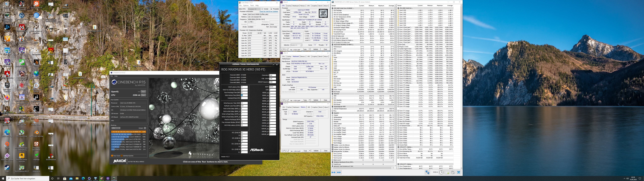Click Close button in CPU-Z Mainboard window
Screen dimensions: 644x181
point(325,100)
